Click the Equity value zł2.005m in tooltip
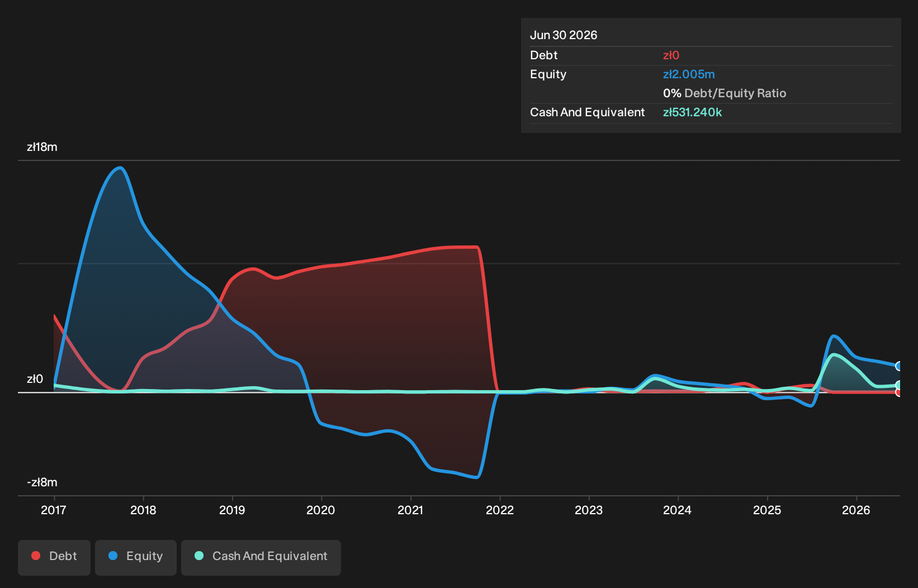Screen dimensions: 918x588 (689, 74)
